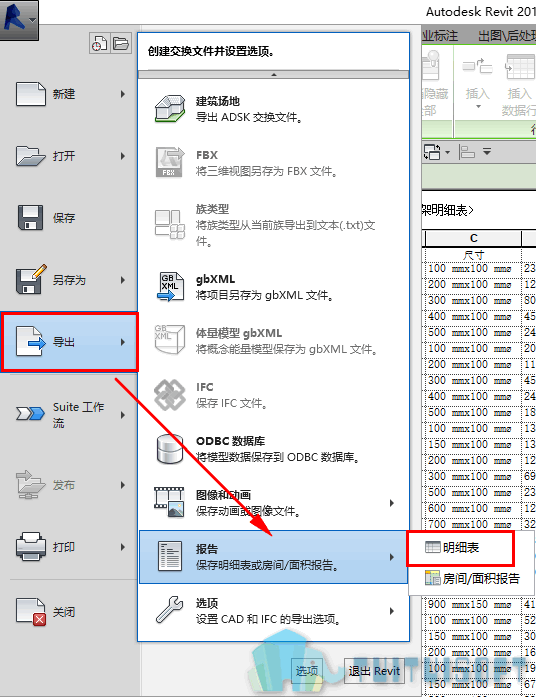The image size is (536, 697).
Task: Click the 关闭 close document icon
Action: (31, 612)
